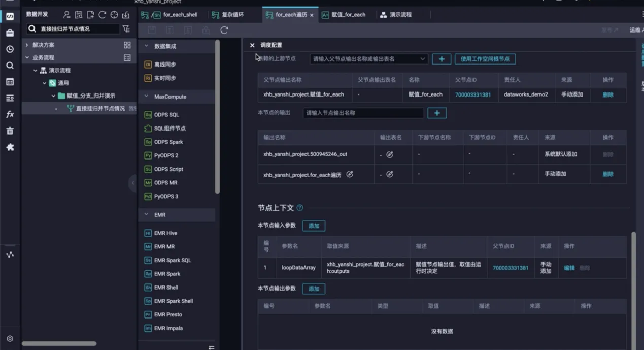Click 使用工作空间根节点 button
Viewport: 644px width, 350px height.
coord(485,59)
